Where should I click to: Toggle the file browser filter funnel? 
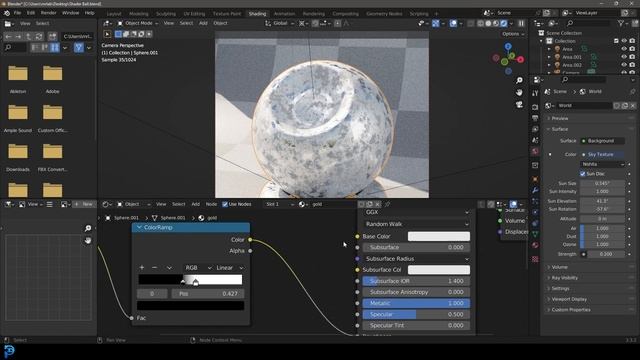pyautogui.click(x=79, y=48)
